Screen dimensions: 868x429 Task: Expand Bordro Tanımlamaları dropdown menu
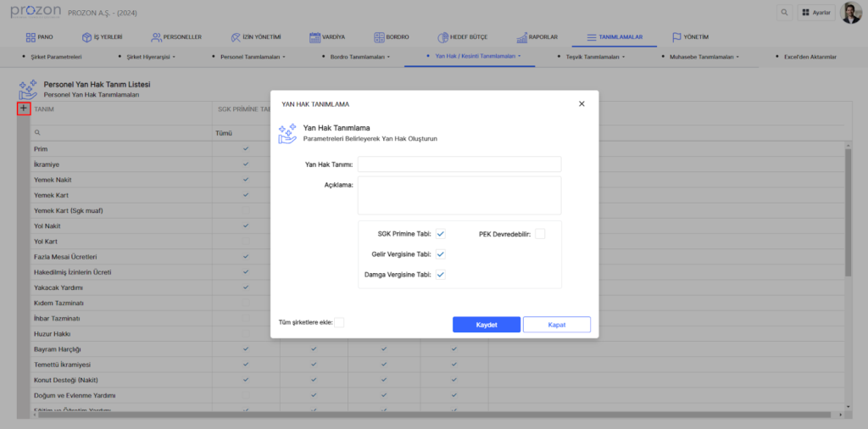tap(360, 57)
